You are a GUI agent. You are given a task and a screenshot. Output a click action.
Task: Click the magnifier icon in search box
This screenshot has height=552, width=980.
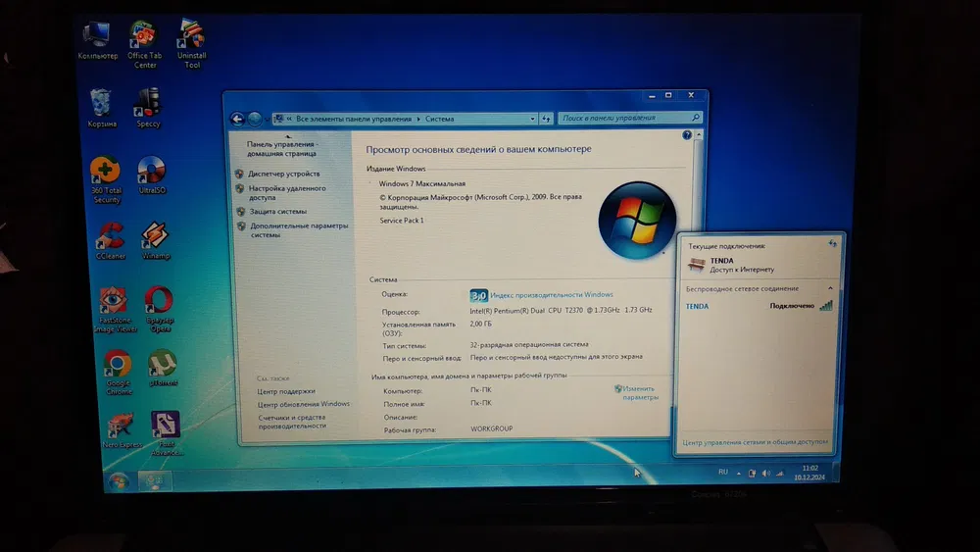[x=696, y=118]
